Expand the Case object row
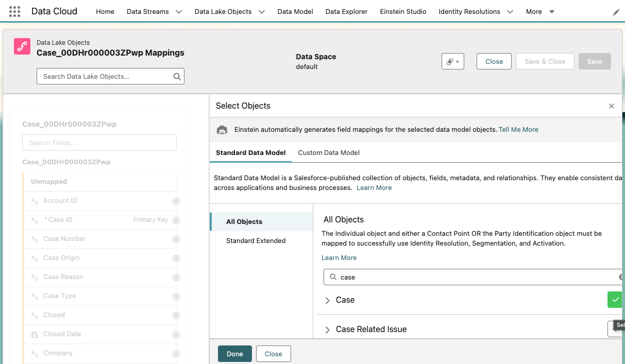Viewport: 625px width, 364px height. [327, 300]
